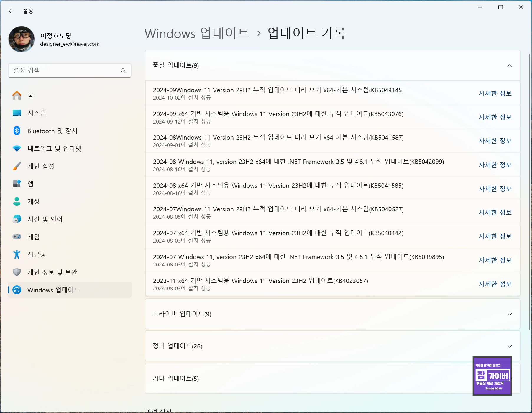Open 자세한 정보 for KB5040442
The width and height of the screenshot is (532, 413).
tap(495, 236)
